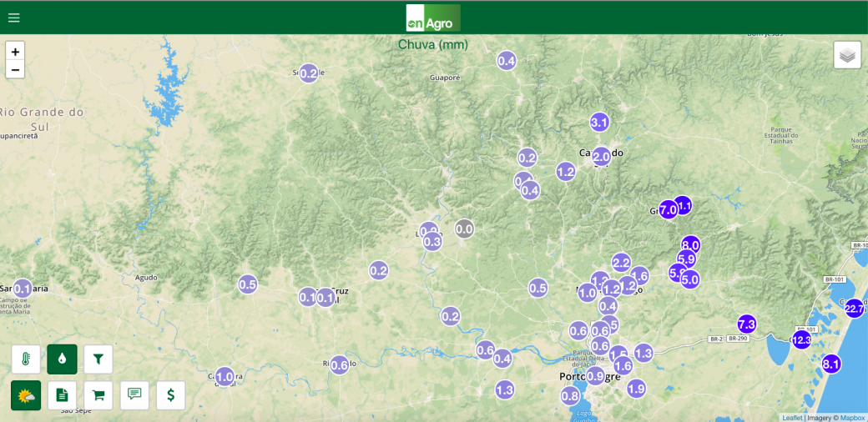
Task: Expand the map layers control
Action: pyautogui.click(x=847, y=55)
